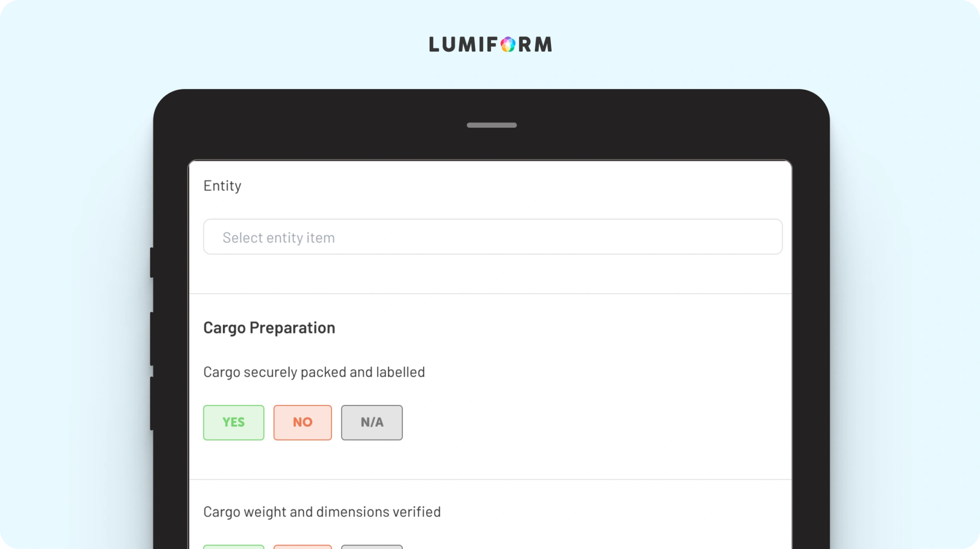980x549 pixels.
Task: Click 'Cargo weight and dimensions verified' question text
Action: point(322,512)
